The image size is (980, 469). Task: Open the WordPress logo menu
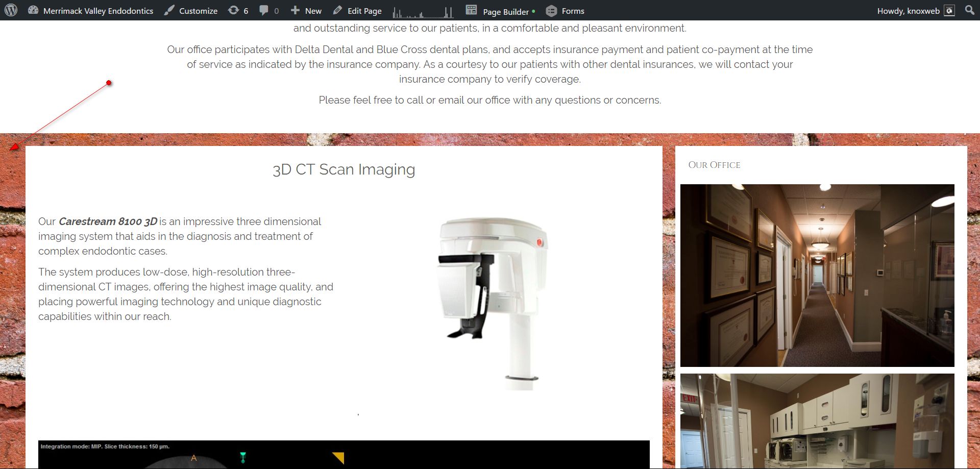[x=11, y=10]
